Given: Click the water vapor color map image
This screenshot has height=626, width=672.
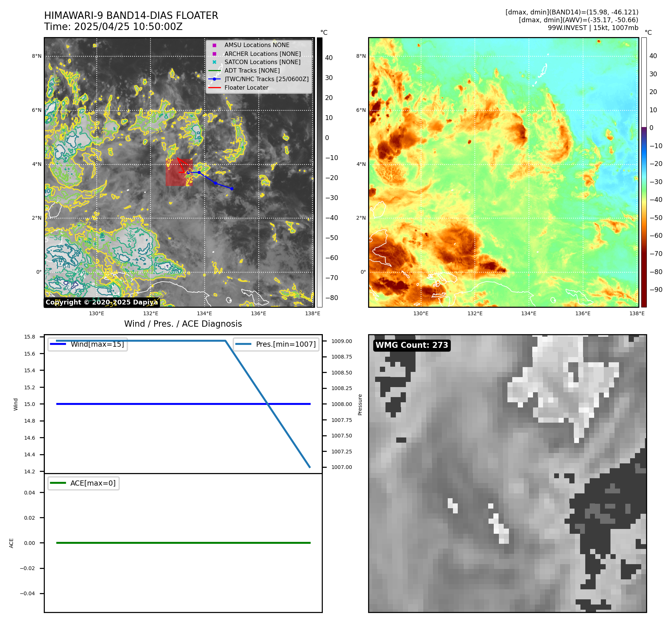Looking at the screenshot, I should [503, 172].
